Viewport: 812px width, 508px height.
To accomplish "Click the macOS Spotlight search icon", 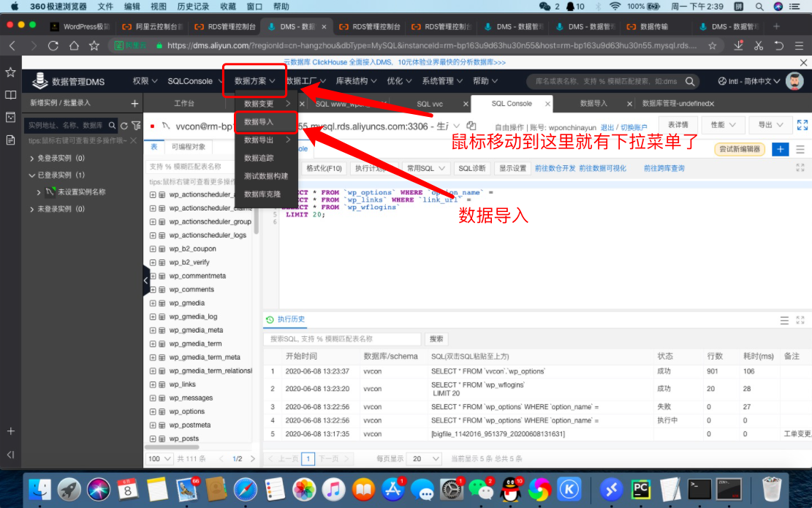I will coord(759,7).
